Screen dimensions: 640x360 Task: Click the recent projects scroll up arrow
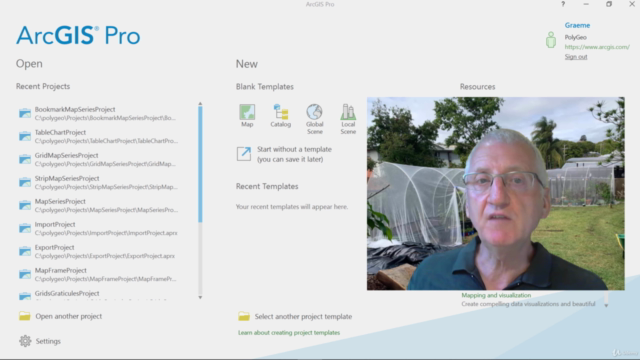tap(200, 104)
